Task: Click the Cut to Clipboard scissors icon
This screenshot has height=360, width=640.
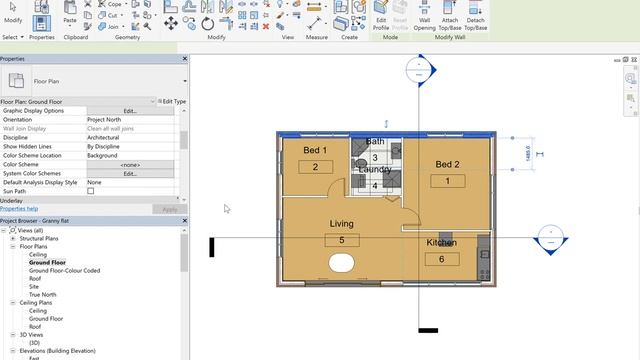Action: pyautogui.click(x=88, y=4)
